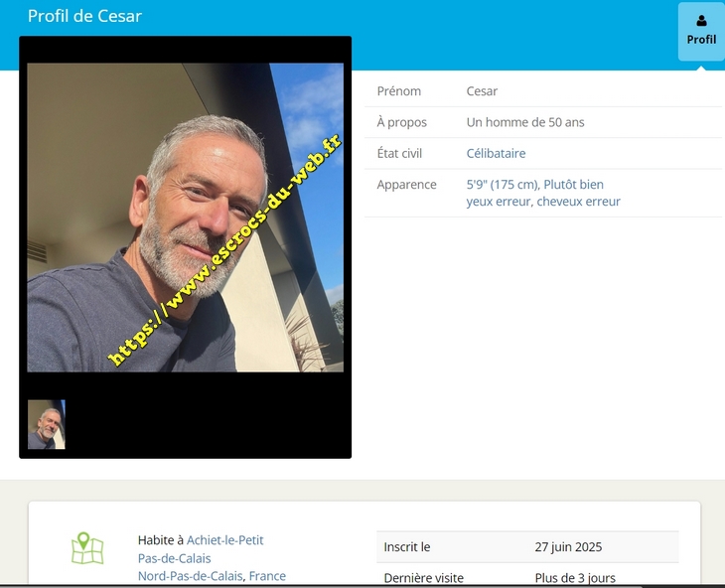Follow the yeux erreur link
This screenshot has width=725, height=588.
point(498,201)
